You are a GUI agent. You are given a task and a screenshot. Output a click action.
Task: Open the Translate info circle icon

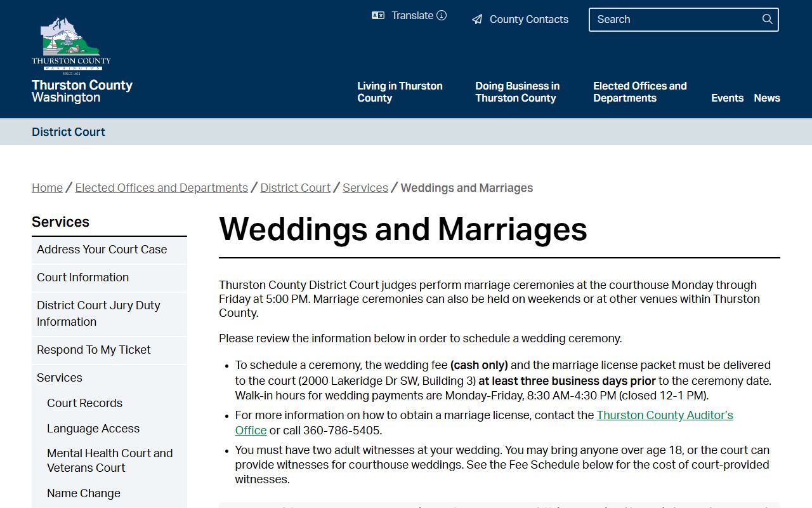click(442, 15)
